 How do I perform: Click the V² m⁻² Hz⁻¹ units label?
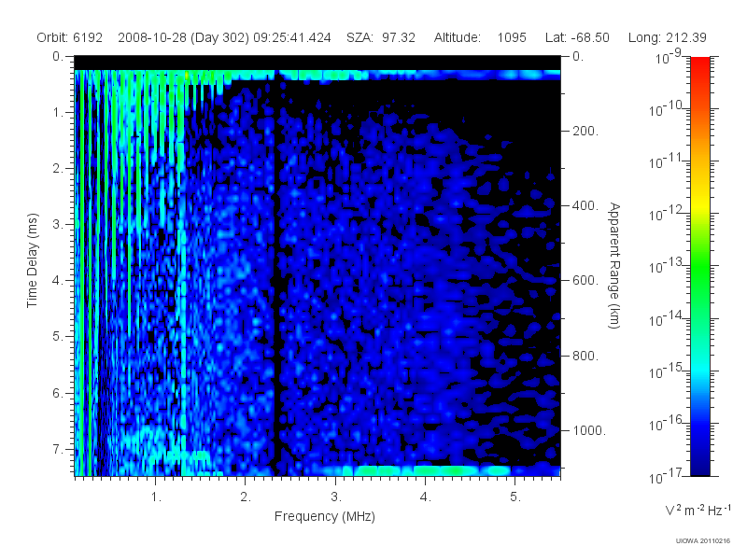click(698, 510)
